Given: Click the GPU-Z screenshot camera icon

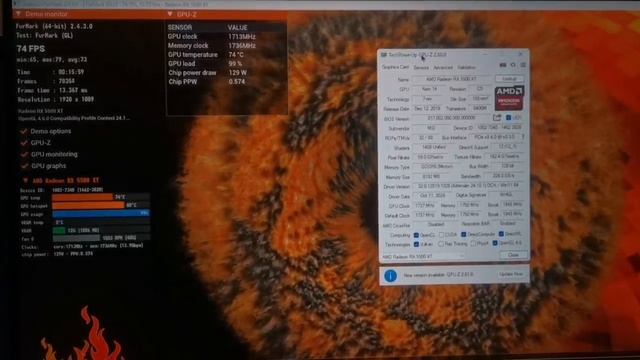Looking at the screenshot, I should [x=503, y=65].
